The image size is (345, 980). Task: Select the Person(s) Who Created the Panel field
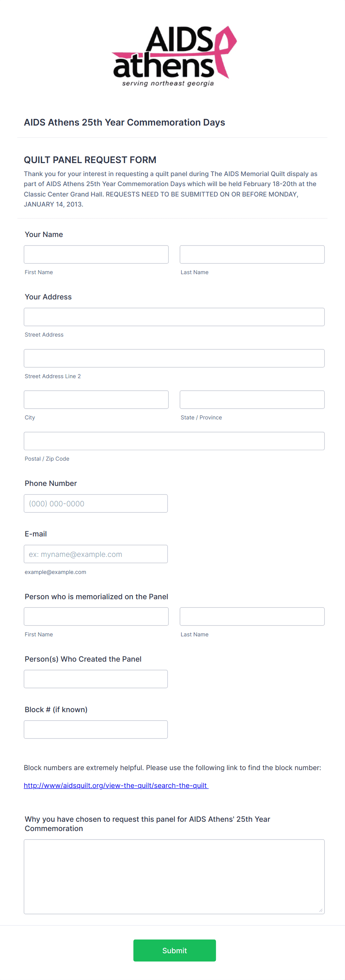click(x=95, y=678)
